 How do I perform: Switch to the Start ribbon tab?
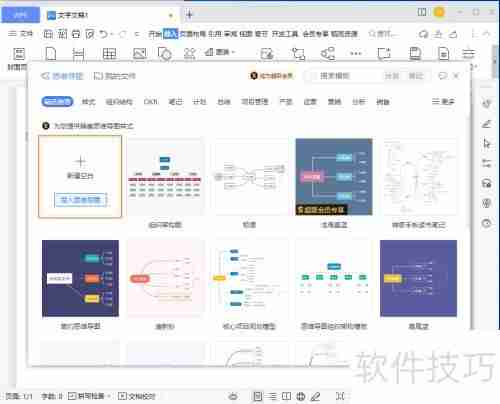point(155,34)
